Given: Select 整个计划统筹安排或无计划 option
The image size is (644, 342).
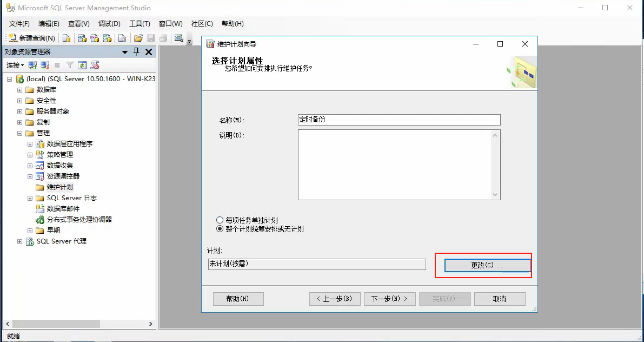Looking at the screenshot, I should coord(220,228).
